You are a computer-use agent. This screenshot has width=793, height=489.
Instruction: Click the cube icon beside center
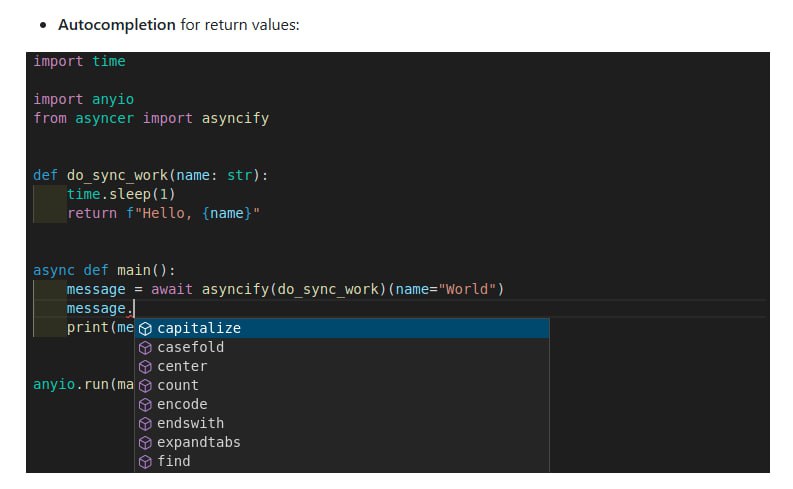coord(145,367)
